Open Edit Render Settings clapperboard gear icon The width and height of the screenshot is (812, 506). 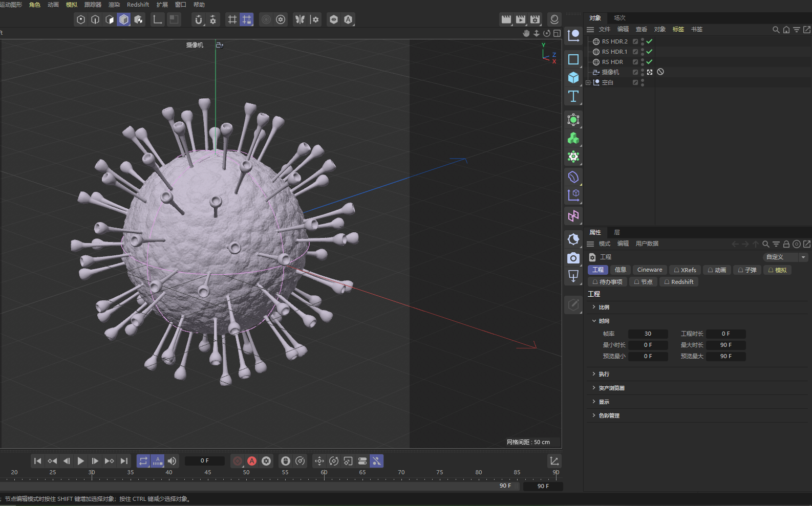[535, 19]
